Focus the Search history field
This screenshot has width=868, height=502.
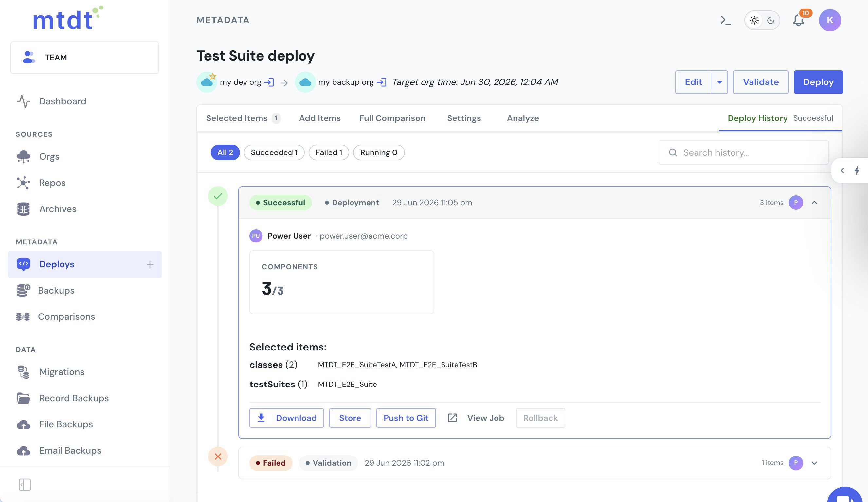tap(743, 152)
